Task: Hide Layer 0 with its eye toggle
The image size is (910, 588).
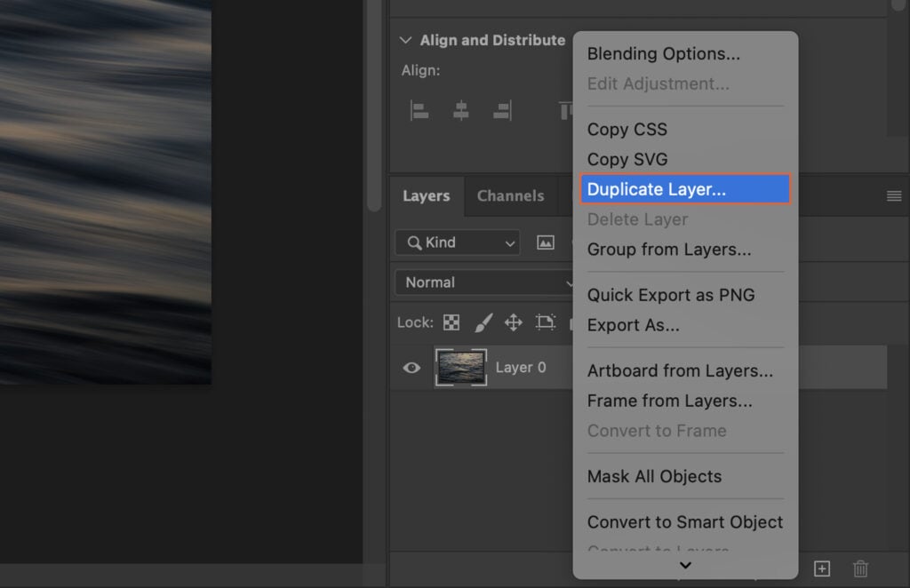Action: 411,367
